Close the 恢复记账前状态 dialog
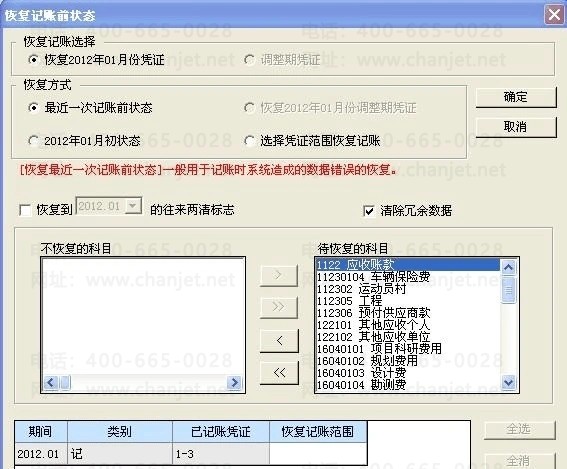This screenshot has width=567, height=469. [554, 15]
